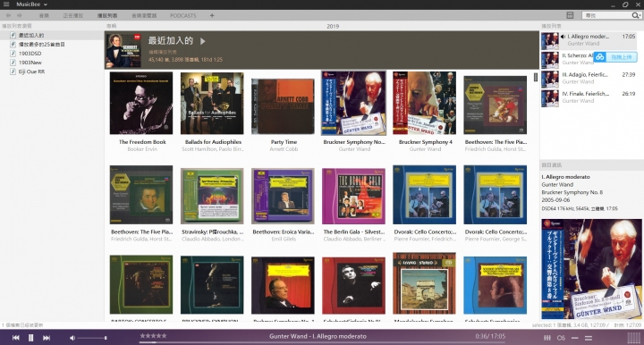Click the speaker icon on playing track
The image size is (644, 345).
pyautogui.click(x=563, y=37)
